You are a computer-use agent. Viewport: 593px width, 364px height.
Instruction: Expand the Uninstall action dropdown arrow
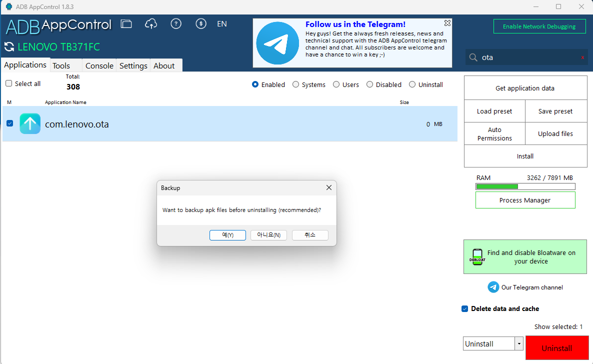[x=519, y=343]
